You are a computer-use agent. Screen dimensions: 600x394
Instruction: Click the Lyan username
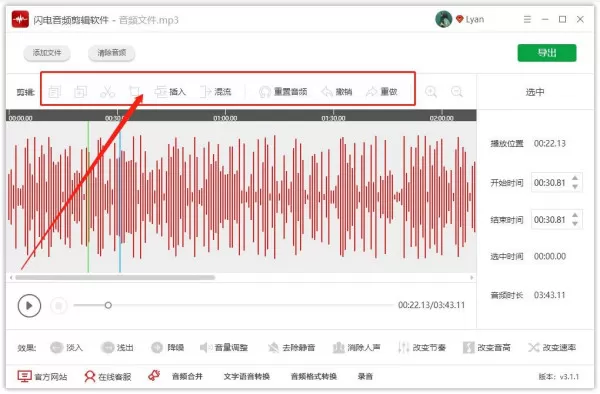click(475, 19)
